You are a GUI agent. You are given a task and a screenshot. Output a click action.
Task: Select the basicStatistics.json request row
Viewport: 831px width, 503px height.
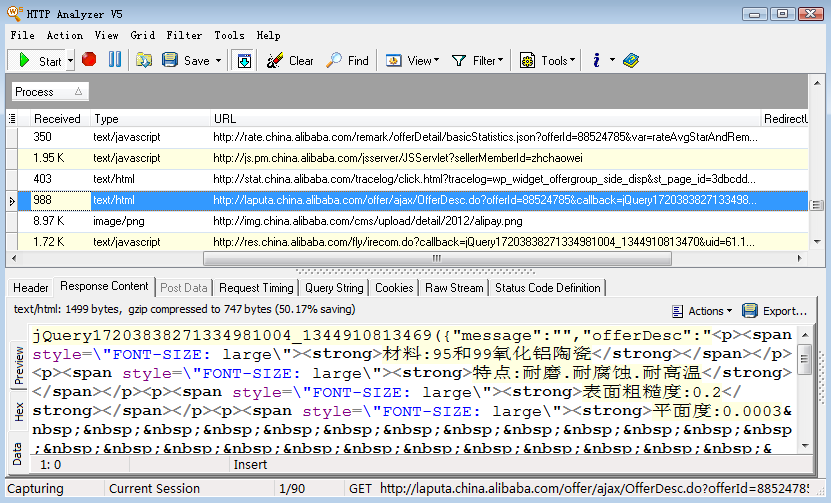(412, 137)
